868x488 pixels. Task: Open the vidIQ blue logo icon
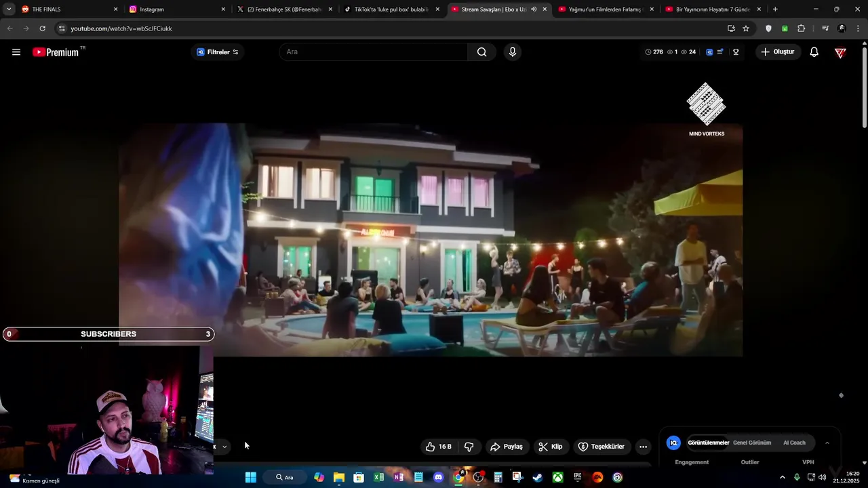(x=709, y=52)
